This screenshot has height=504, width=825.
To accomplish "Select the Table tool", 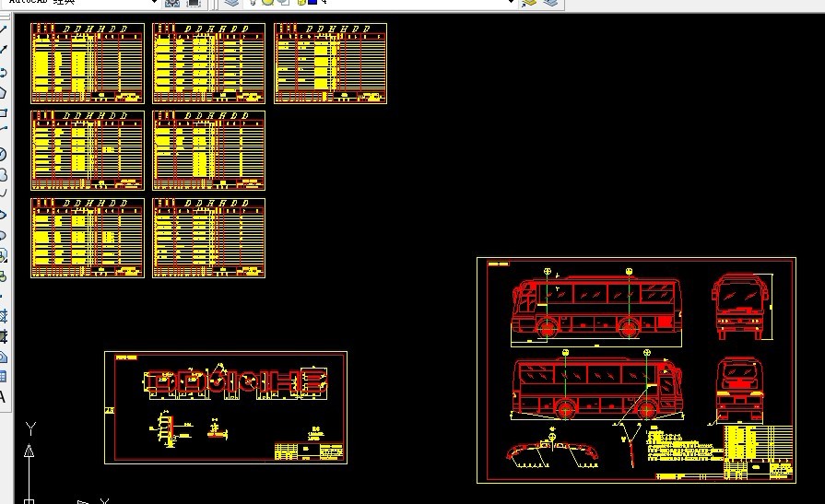I will click(3, 377).
